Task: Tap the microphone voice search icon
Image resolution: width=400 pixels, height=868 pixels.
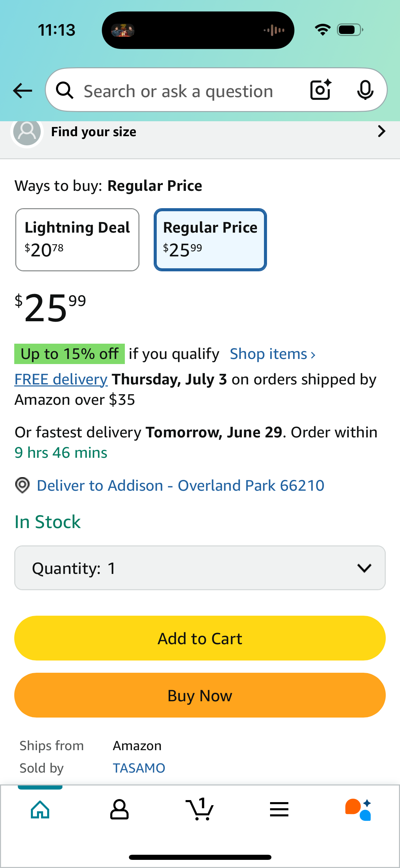Action: tap(365, 90)
